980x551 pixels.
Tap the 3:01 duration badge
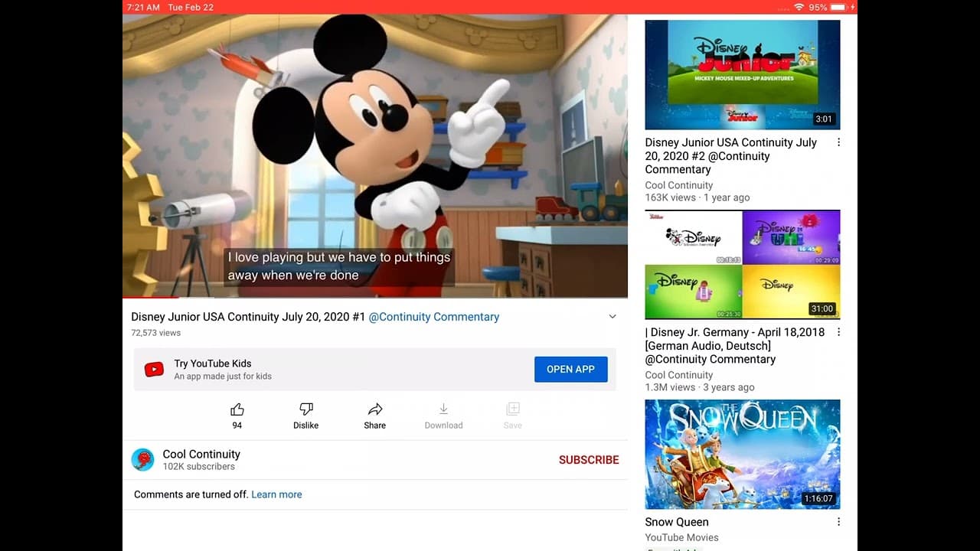824,119
